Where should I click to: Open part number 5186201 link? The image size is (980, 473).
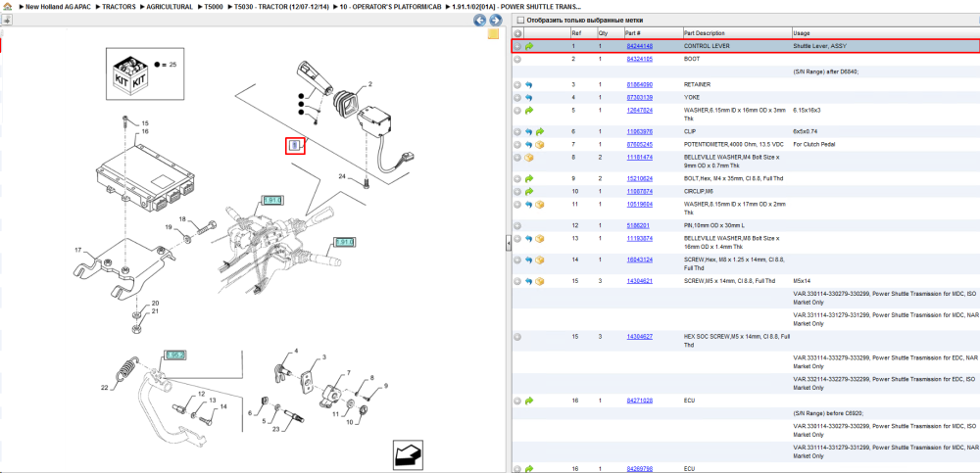point(638,225)
